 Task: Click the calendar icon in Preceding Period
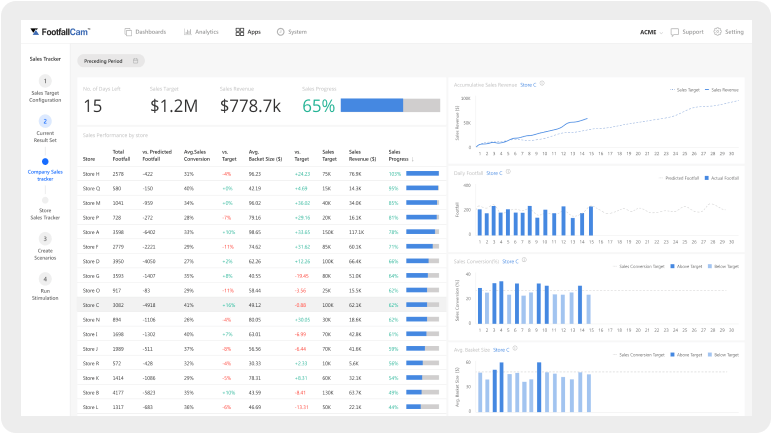click(135, 61)
